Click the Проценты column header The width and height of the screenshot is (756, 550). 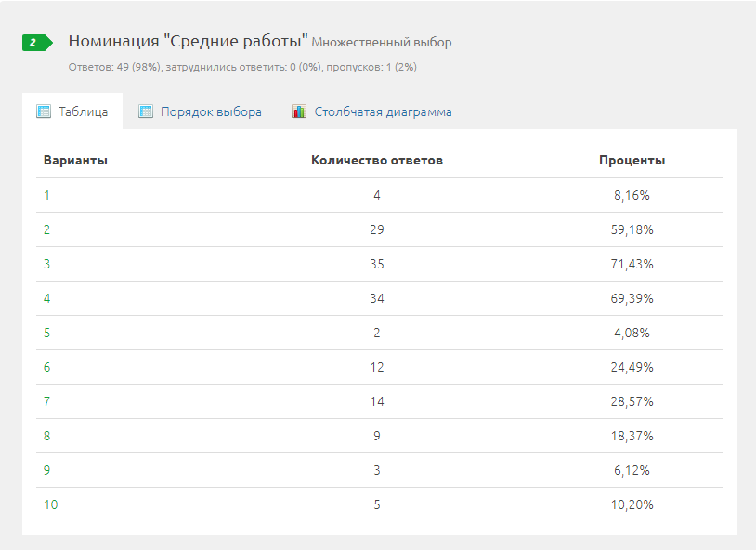click(632, 160)
